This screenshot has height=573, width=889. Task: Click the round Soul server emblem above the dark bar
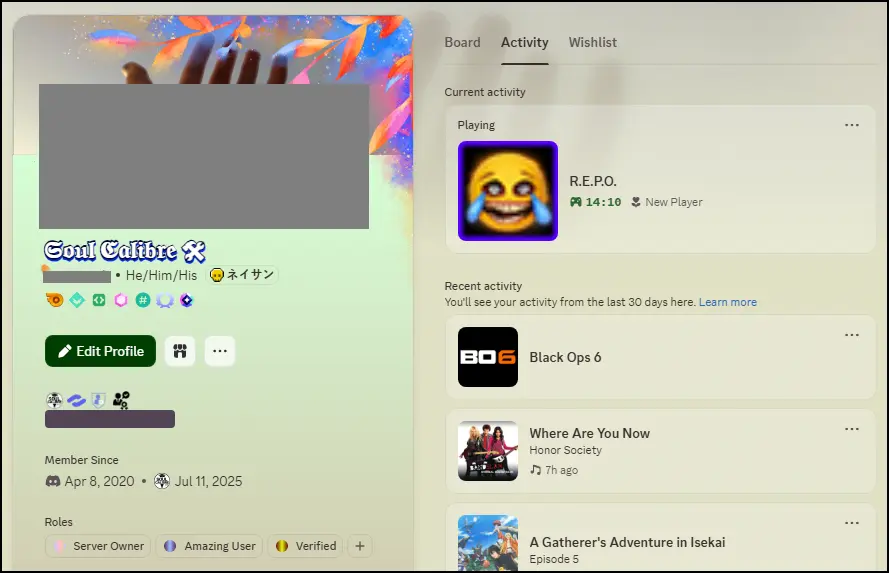click(x=54, y=400)
